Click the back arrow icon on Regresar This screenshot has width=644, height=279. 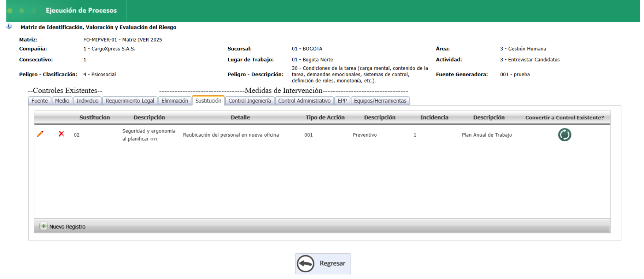(x=305, y=263)
